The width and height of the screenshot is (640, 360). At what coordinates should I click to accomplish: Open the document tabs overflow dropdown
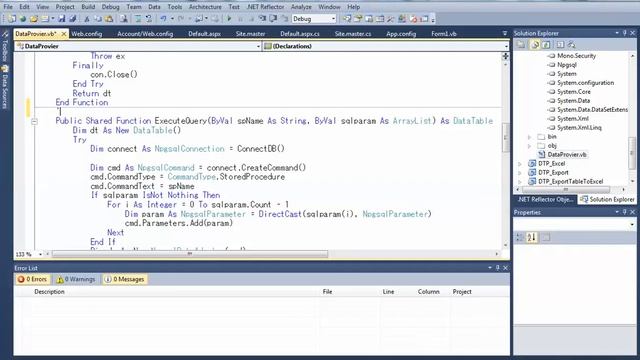click(505, 33)
